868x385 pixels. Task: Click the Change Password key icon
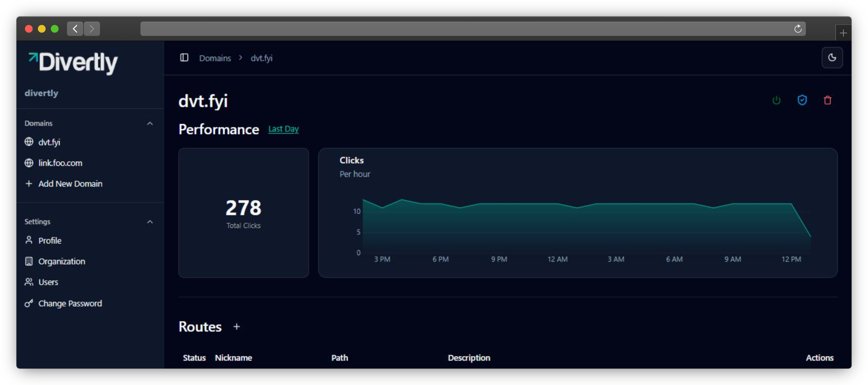(x=28, y=303)
